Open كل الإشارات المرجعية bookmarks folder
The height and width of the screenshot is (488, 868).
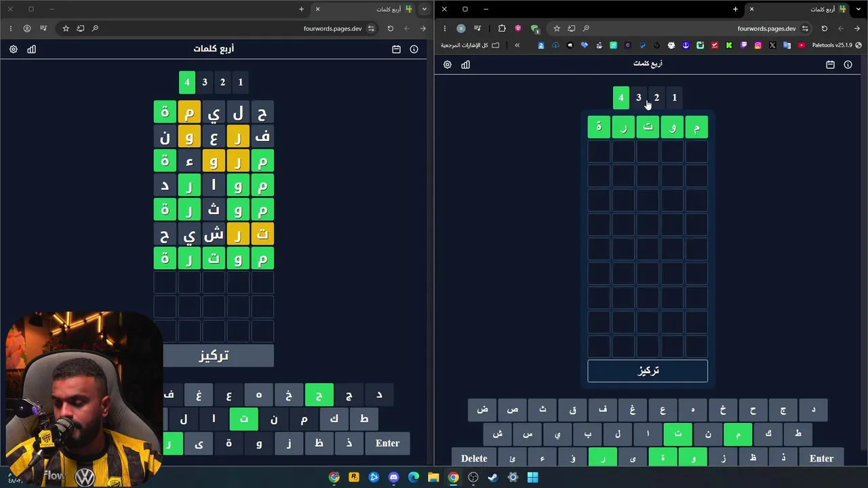coord(470,45)
